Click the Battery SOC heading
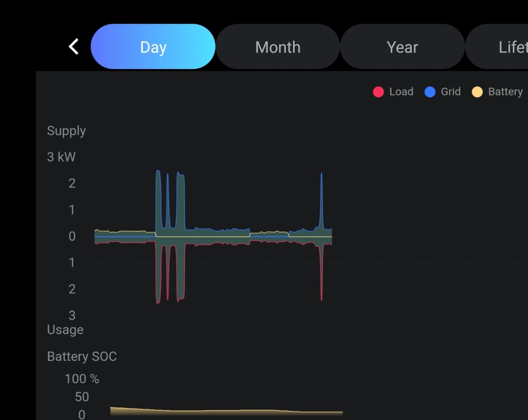 [x=82, y=357]
